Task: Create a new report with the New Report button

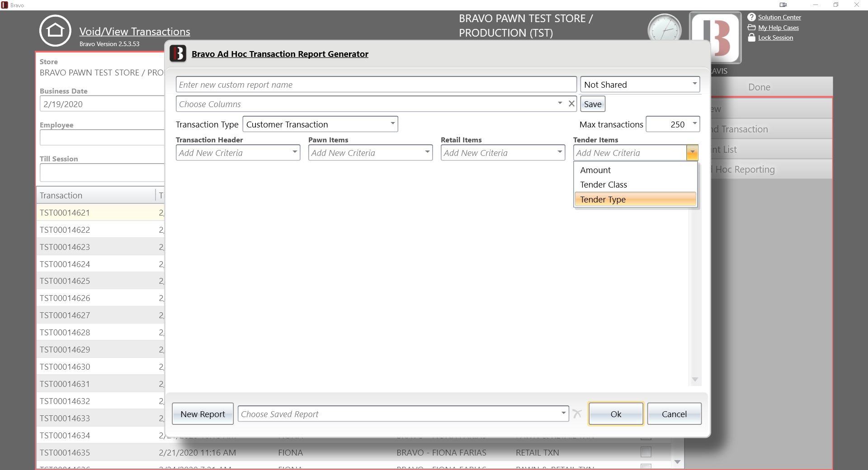Action: (x=203, y=414)
